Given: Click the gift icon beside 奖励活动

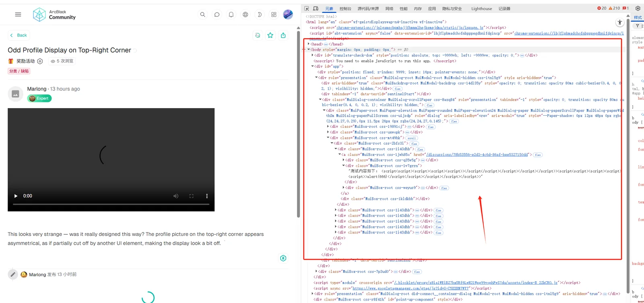Looking at the screenshot, I should (x=11, y=61).
